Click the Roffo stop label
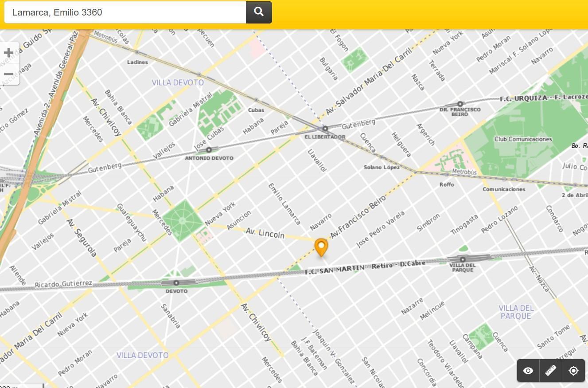The image size is (588, 388). 447,184
